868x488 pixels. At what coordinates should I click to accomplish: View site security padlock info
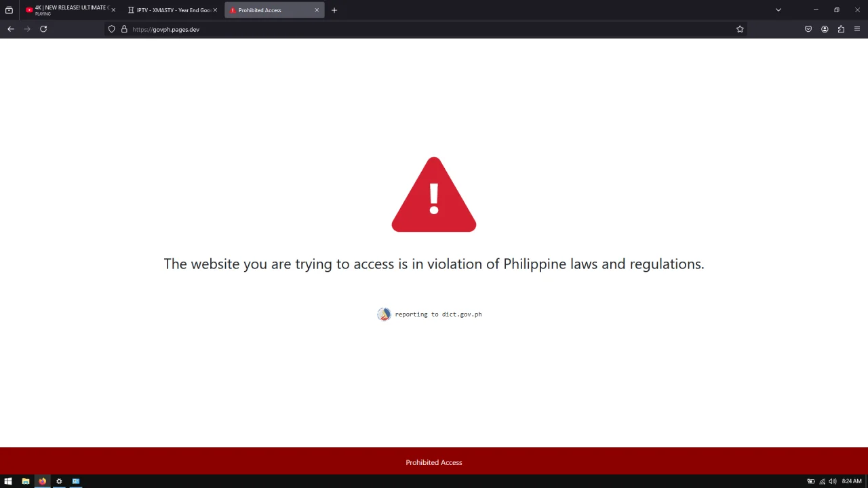[124, 29]
